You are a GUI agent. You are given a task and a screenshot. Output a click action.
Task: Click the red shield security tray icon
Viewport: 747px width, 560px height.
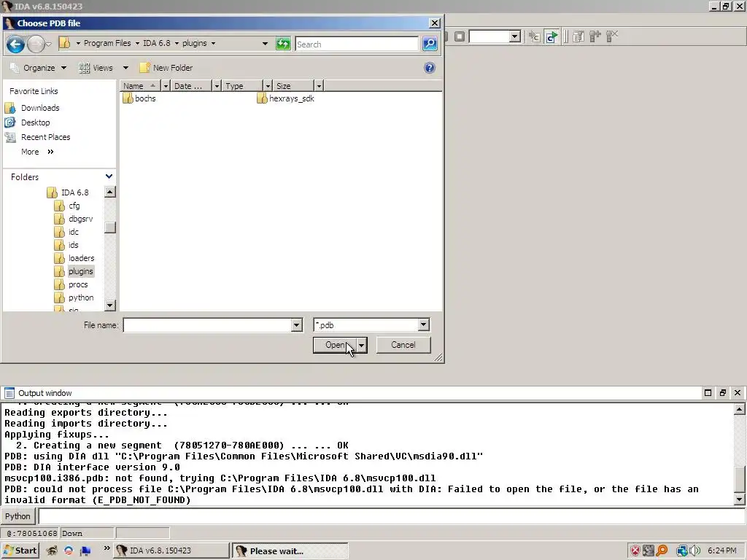click(635, 551)
